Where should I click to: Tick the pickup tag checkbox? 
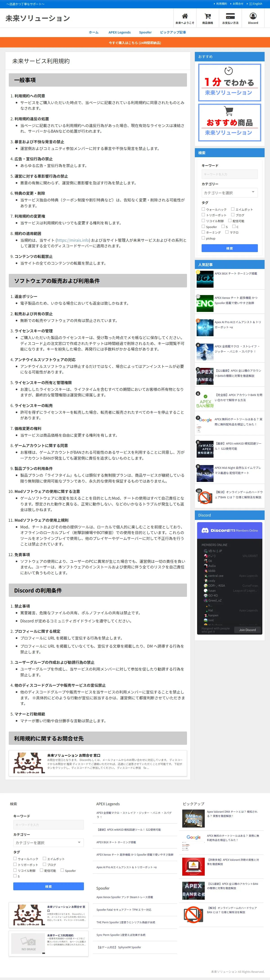click(x=203, y=238)
